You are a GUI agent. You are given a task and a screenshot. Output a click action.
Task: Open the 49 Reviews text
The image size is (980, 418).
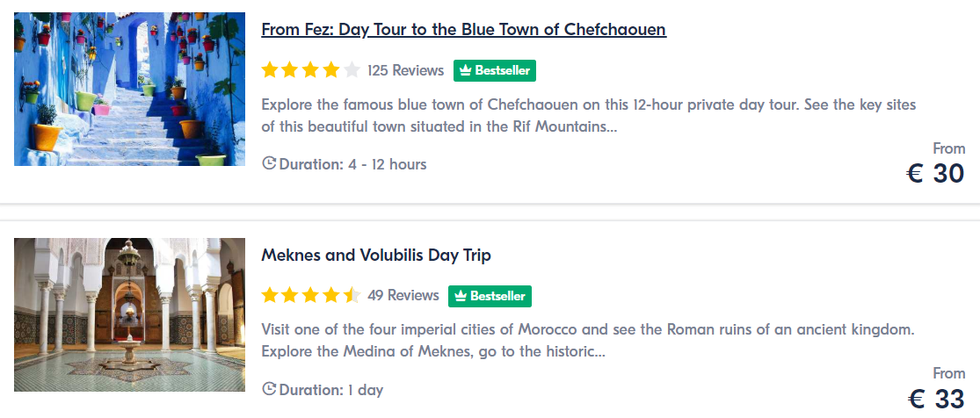(x=403, y=296)
